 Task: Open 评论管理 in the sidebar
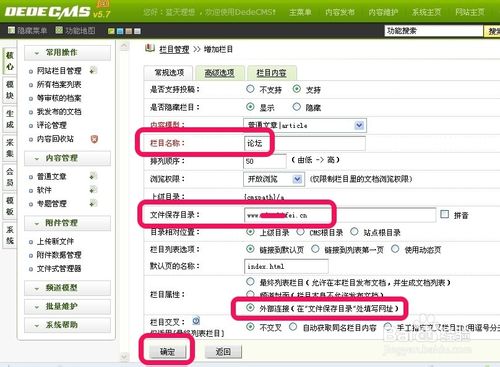click(51, 125)
